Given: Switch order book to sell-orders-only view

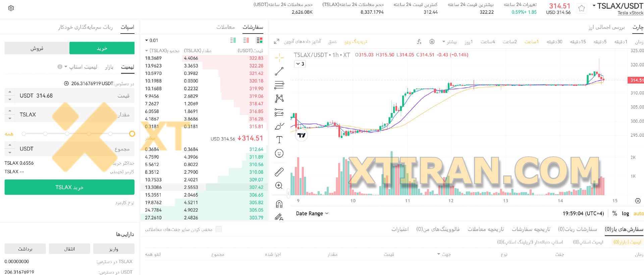Looking at the screenshot, I should pyautogui.click(x=246, y=40).
